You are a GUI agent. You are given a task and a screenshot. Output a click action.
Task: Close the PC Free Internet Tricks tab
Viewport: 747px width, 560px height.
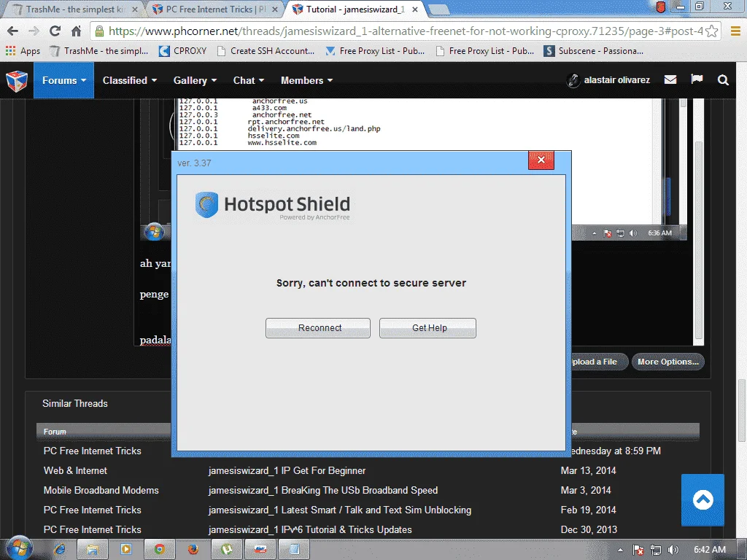275,9
